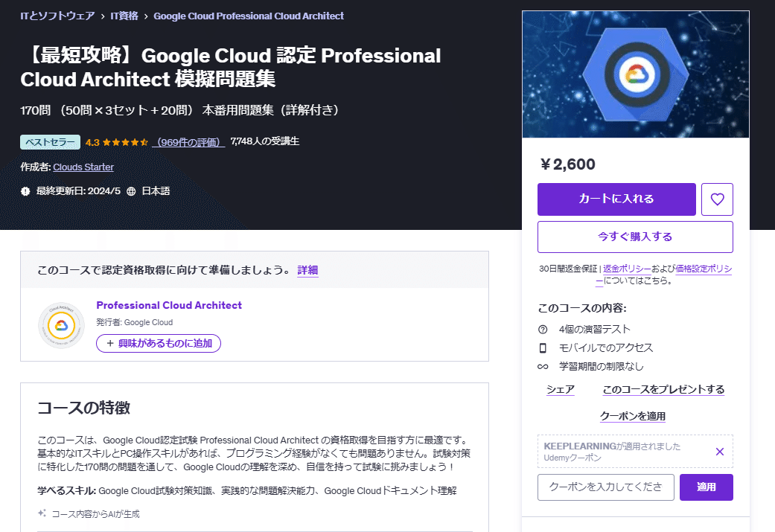Click the course title heading
Viewport: 775px width, 532px height.
coord(231,67)
